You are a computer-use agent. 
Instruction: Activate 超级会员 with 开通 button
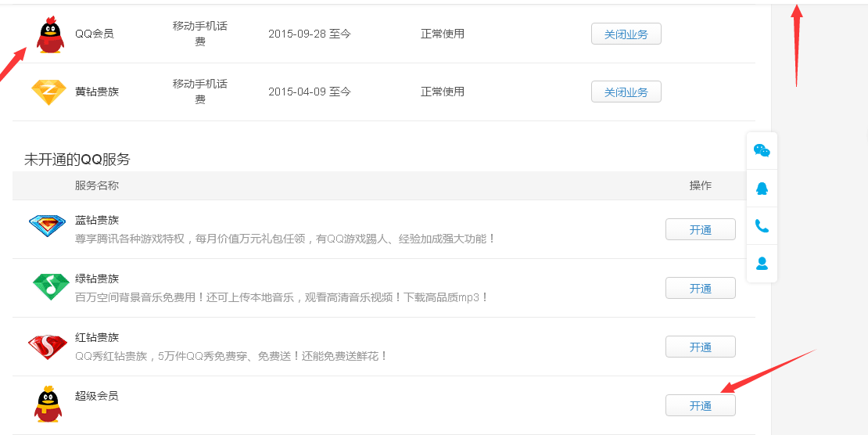[x=701, y=405]
